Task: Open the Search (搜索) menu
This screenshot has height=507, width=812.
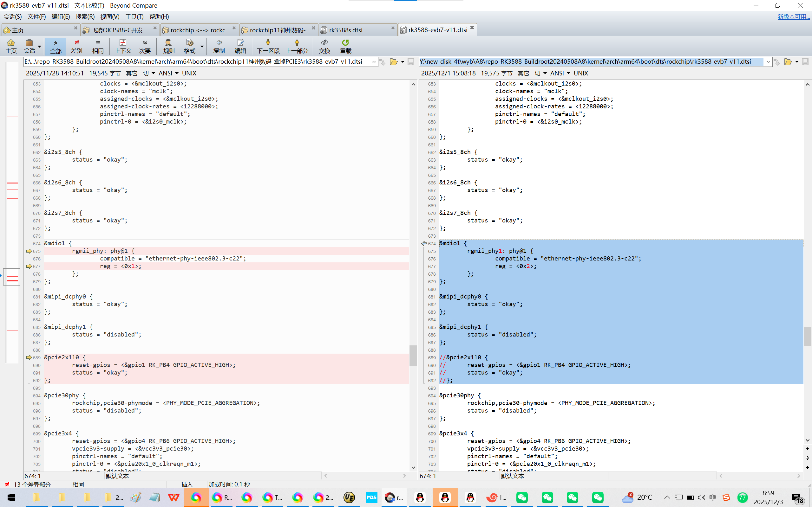Action: click(x=85, y=16)
